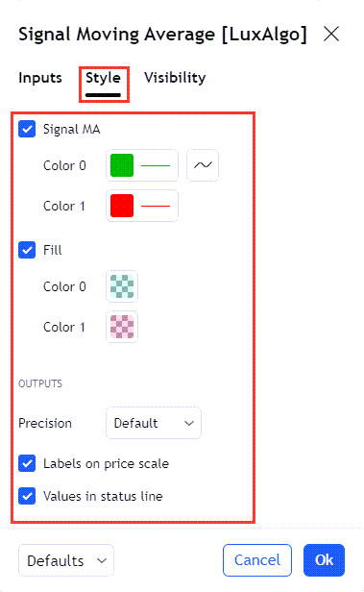Click the red Signal MA Color 1 swatch
This screenshot has width=364, height=592.
[x=122, y=206]
